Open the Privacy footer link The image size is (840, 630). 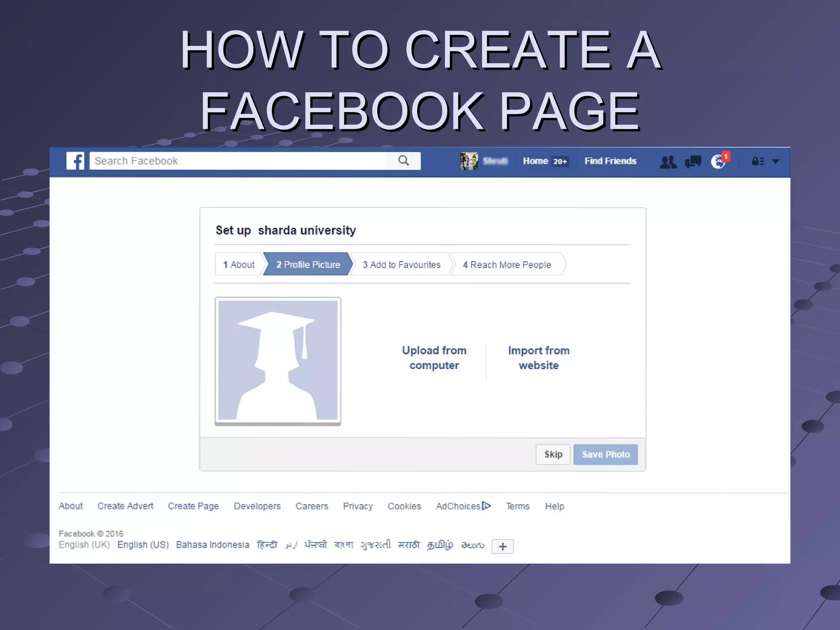358,506
